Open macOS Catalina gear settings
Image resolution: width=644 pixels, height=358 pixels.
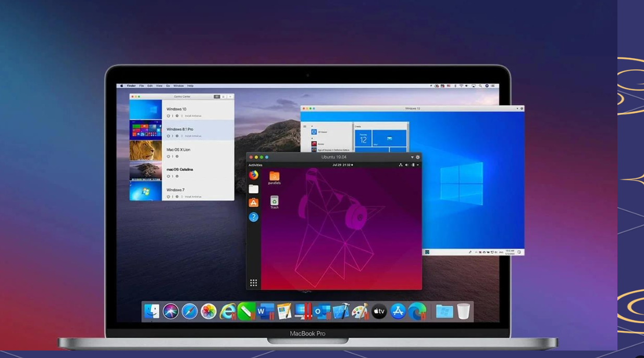pyautogui.click(x=177, y=176)
